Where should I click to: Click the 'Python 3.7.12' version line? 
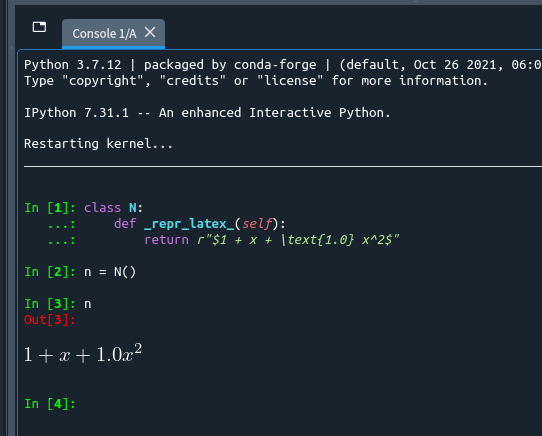pos(282,65)
